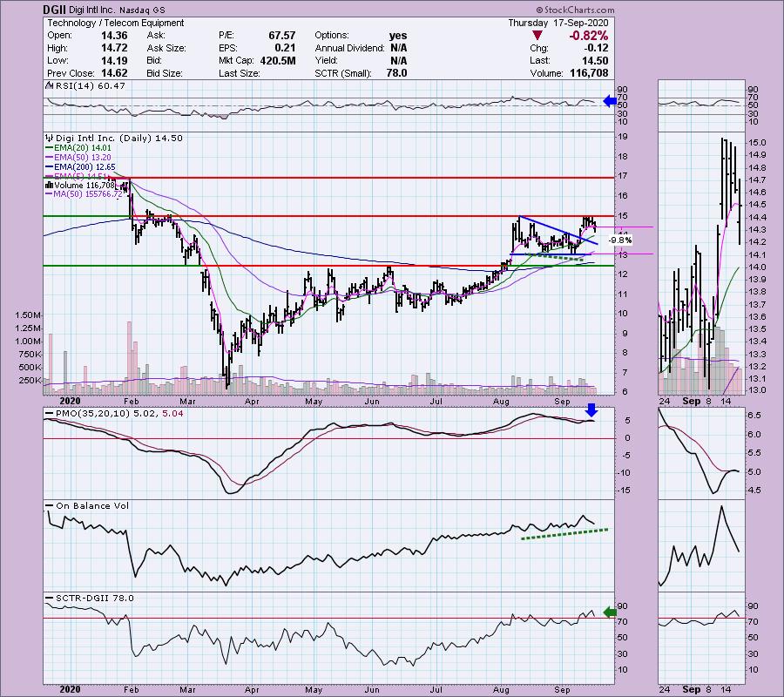This screenshot has width=784, height=697.
Task: Click the DGII ticker symbol in the header
Action: pyautogui.click(x=52, y=10)
